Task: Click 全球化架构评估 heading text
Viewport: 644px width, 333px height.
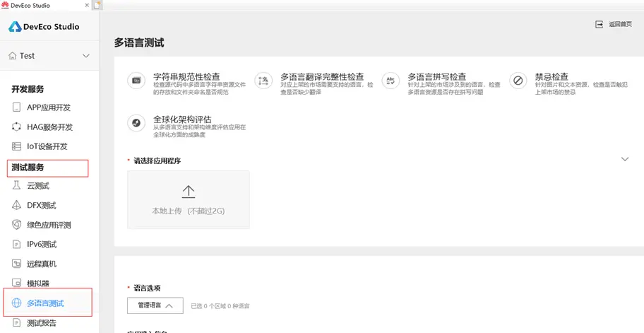Action: [182, 119]
